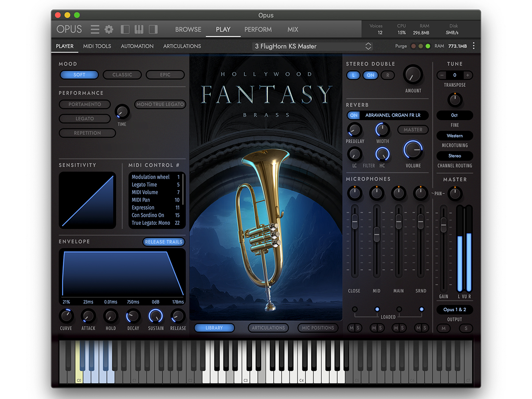Screen dimensions: 532x399
Task: Toggle the right panel layout icon
Action: coord(153,29)
